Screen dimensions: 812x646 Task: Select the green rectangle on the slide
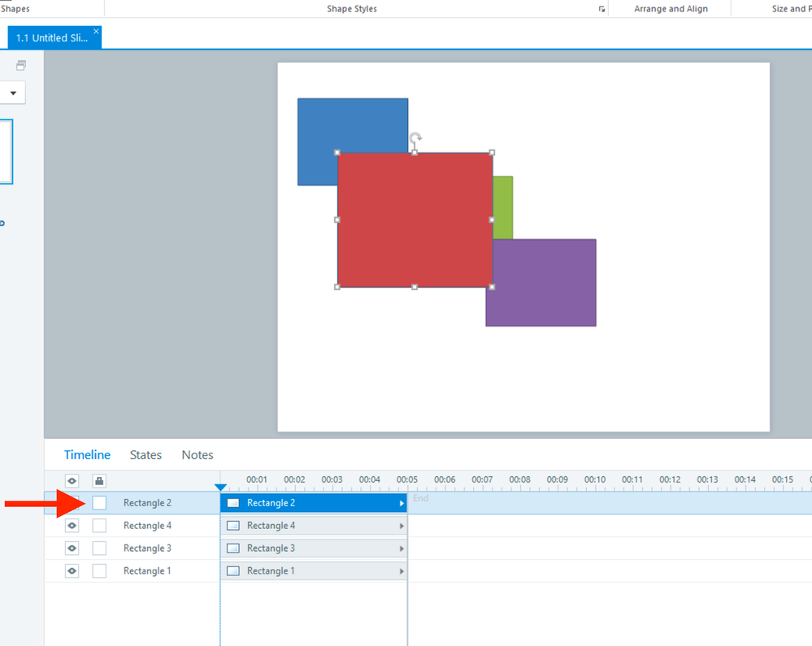click(x=503, y=207)
